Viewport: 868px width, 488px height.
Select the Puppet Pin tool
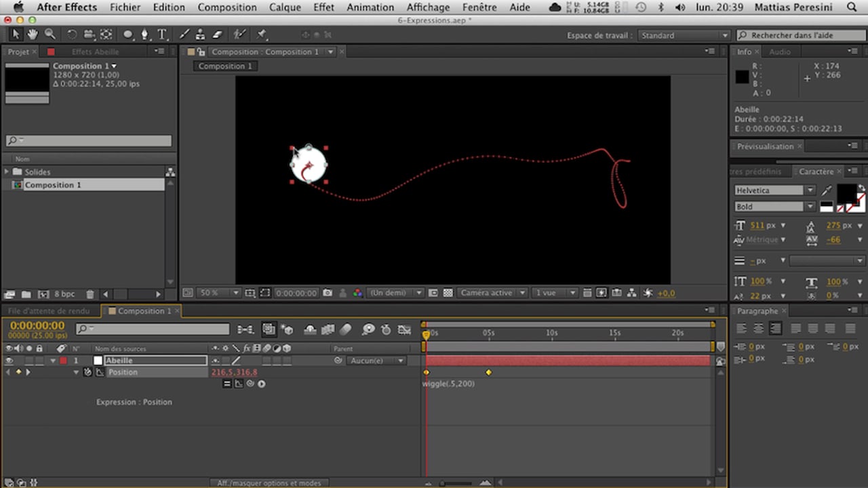click(x=262, y=34)
